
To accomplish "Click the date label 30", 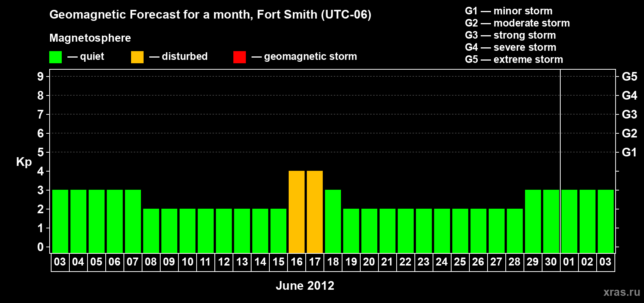I will point(551,262).
